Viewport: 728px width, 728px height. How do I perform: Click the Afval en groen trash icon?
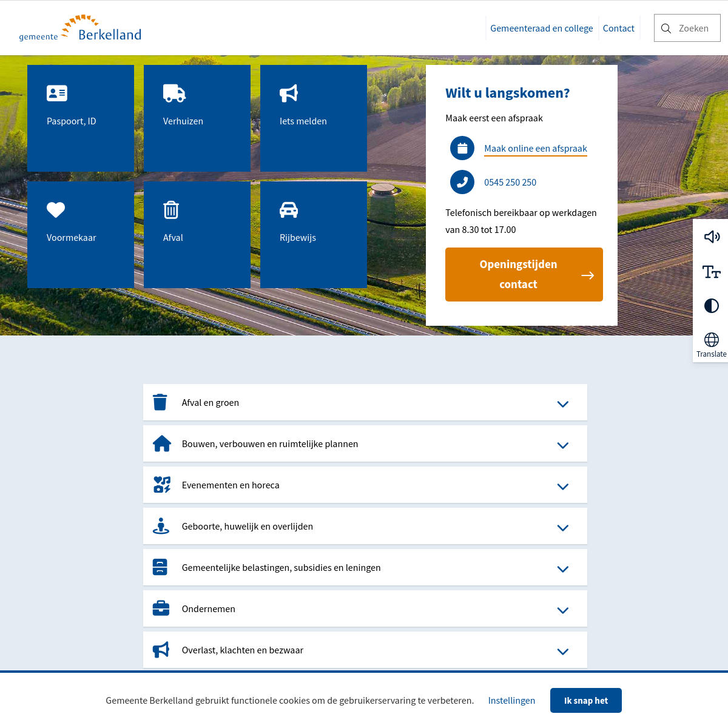click(160, 402)
